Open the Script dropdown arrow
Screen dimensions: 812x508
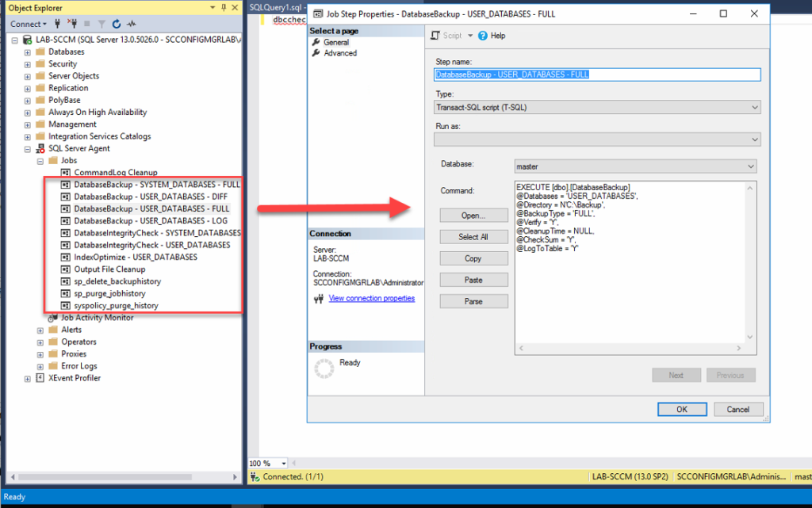(470, 36)
